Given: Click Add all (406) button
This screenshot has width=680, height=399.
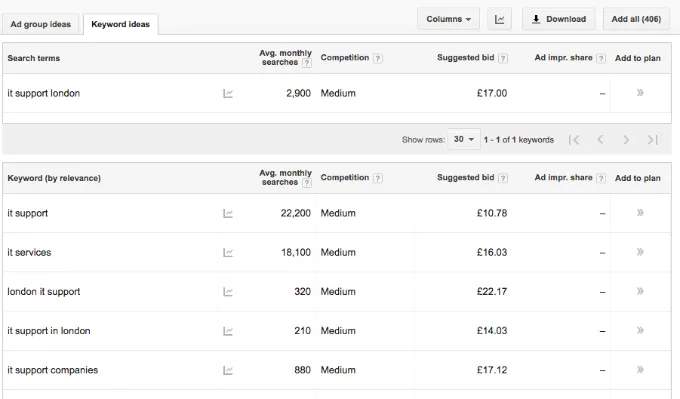Looking at the screenshot, I should (x=636, y=19).
